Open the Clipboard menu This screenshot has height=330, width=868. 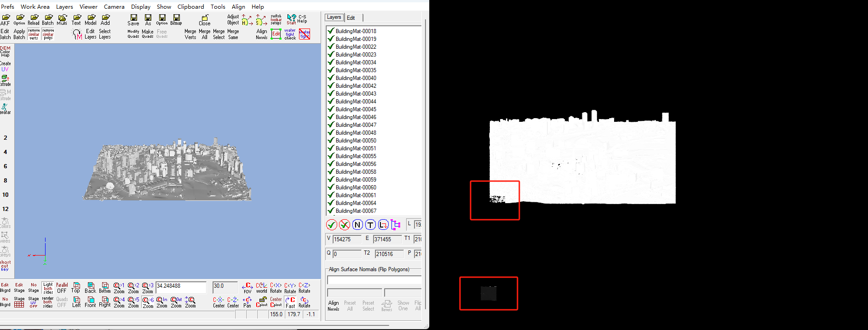pos(190,7)
